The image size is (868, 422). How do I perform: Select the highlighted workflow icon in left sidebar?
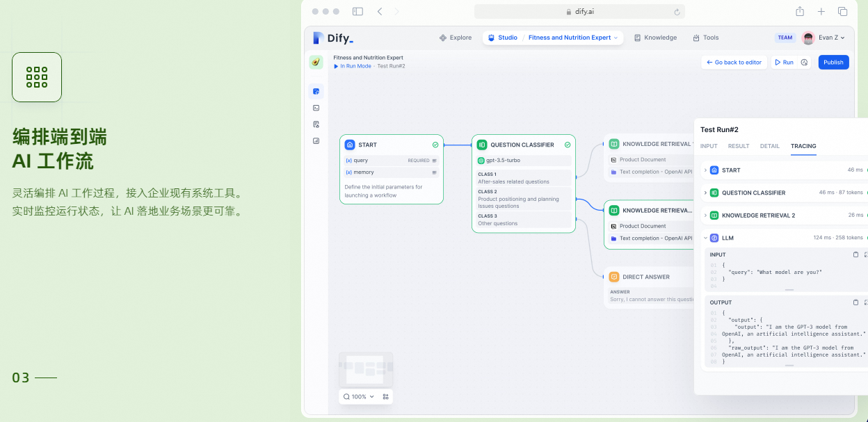316,91
